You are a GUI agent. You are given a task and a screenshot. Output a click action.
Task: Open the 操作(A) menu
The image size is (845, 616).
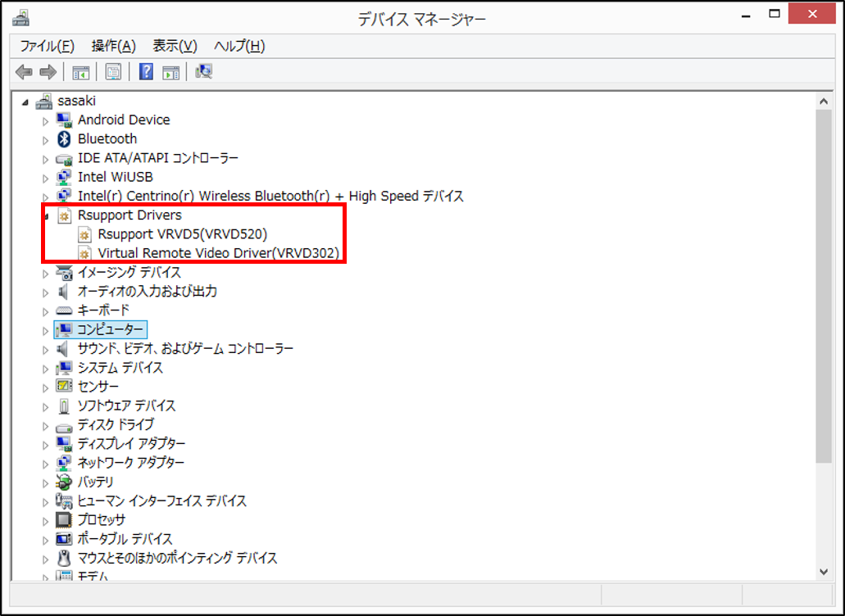click(113, 47)
